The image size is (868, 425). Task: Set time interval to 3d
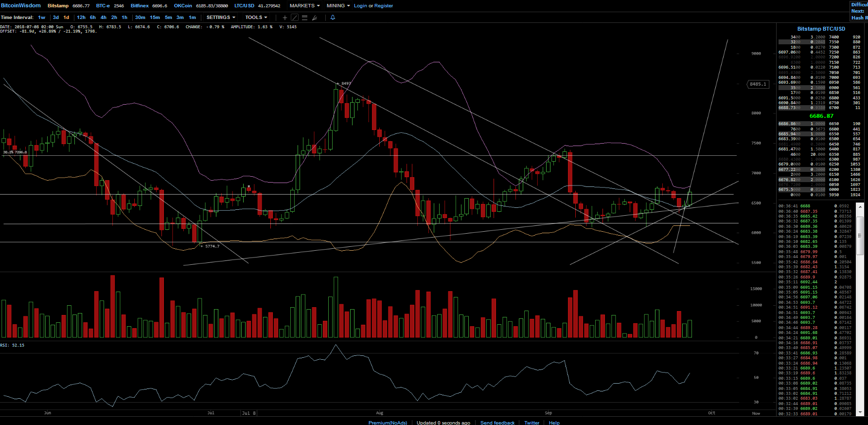click(56, 18)
